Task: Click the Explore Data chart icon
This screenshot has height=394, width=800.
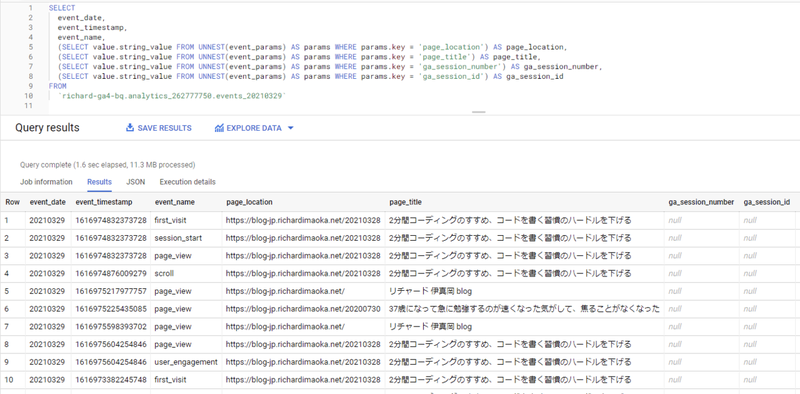Action: [219, 128]
